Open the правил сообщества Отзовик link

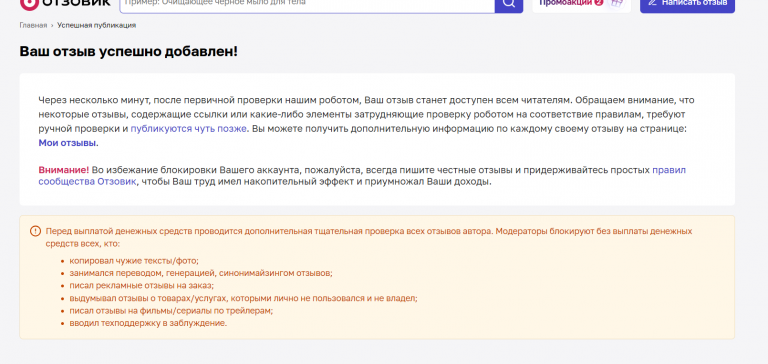point(362,176)
